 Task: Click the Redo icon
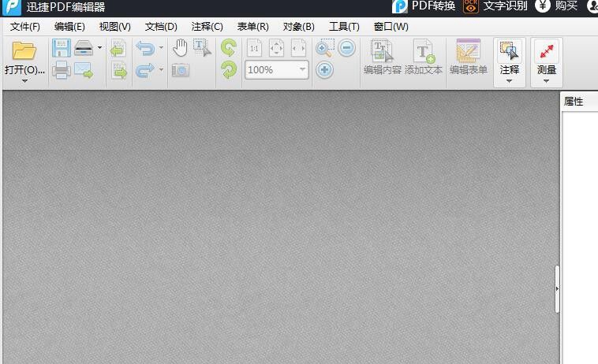(145, 70)
